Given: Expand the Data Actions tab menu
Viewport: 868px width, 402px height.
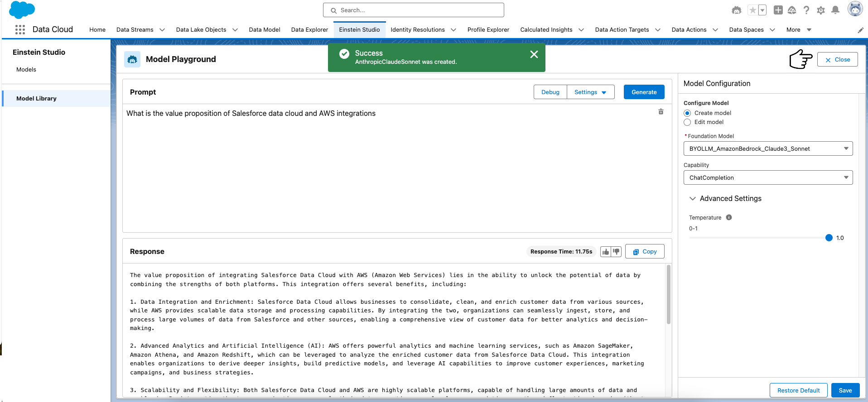Looking at the screenshot, I should click(715, 30).
